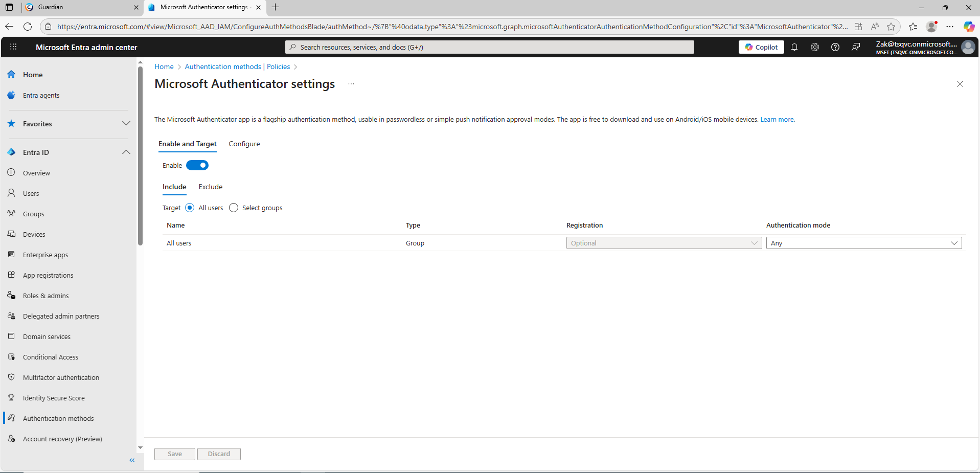Open the notifications bell icon
This screenshot has width=980, height=473.
[794, 47]
